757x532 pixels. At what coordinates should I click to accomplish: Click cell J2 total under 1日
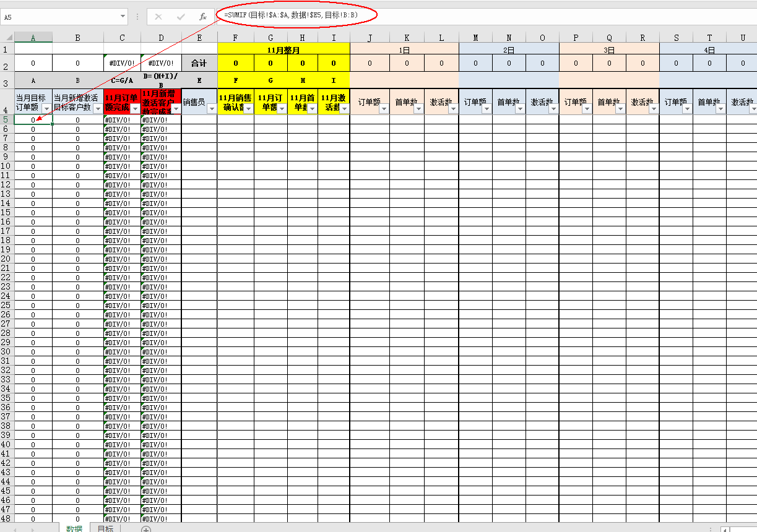pos(370,63)
